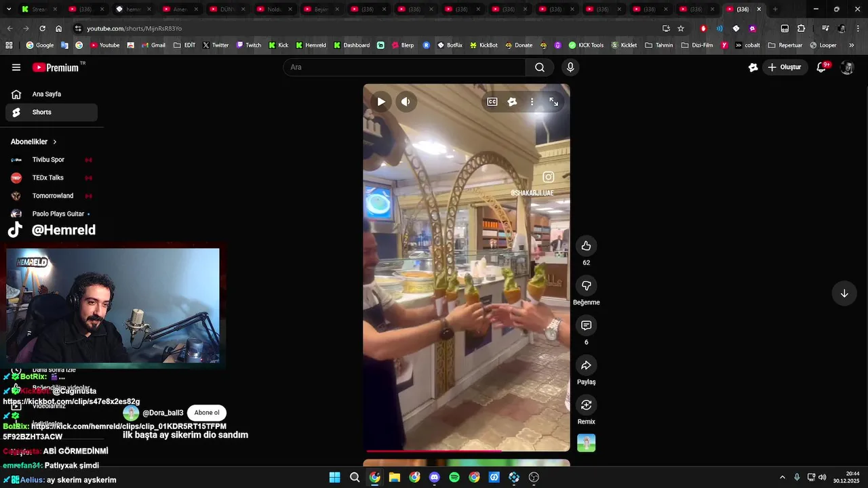
Task: Remix this Short
Action: (x=587, y=405)
